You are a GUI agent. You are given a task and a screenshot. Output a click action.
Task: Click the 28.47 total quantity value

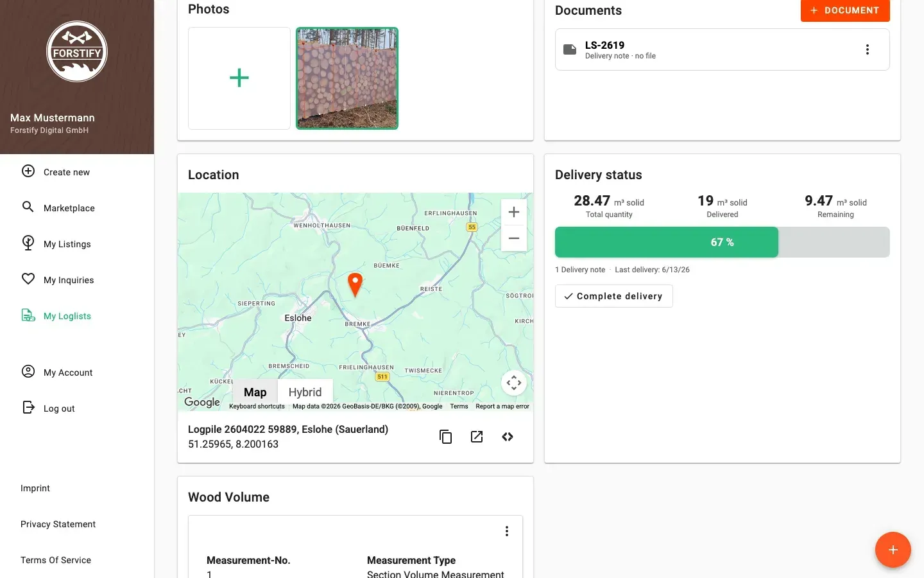click(x=592, y=201)
